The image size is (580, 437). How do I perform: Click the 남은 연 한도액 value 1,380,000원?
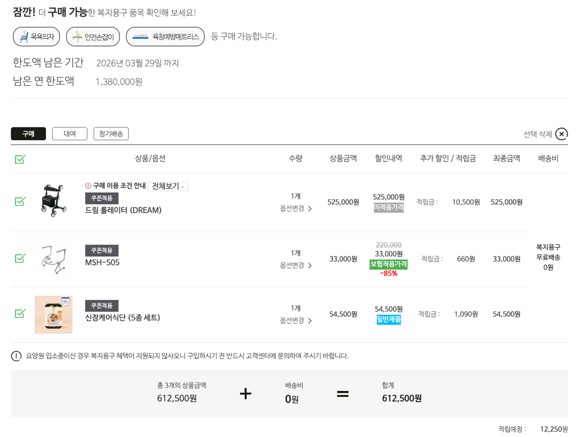click(x=119, y=82)
